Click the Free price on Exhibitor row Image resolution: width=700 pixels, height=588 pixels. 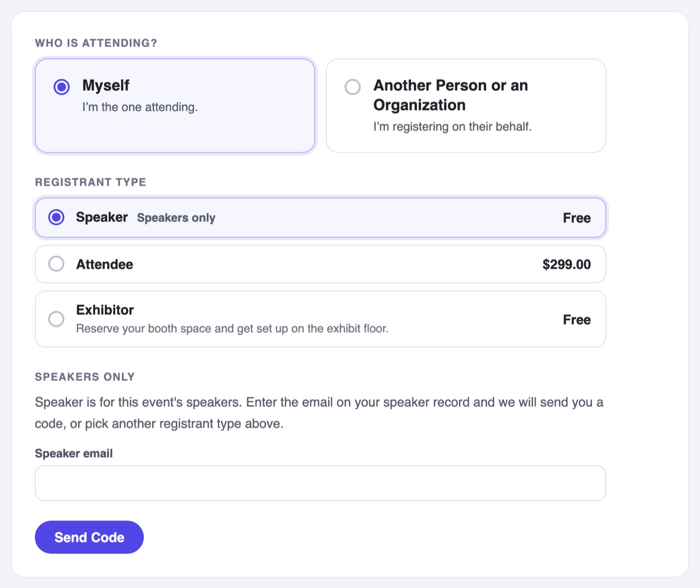(576, 319)
